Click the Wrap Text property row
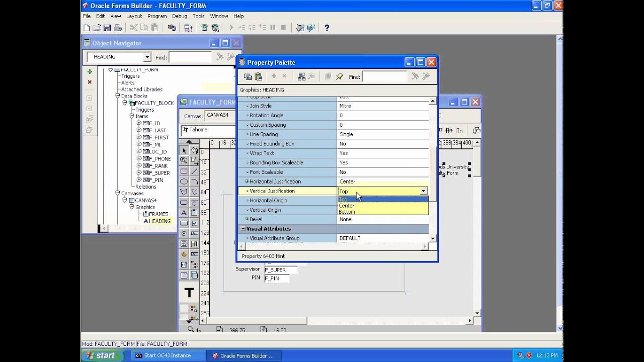The width and height of the screenshot is (644, 362). pos(333,153)
